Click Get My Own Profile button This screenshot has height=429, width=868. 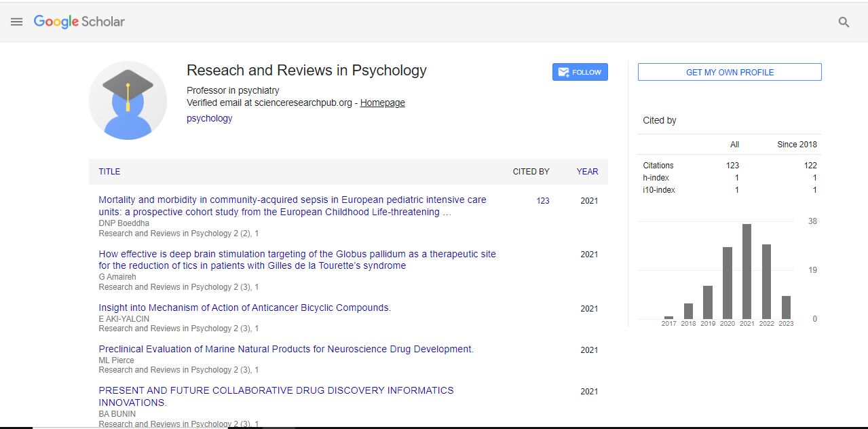730,72
